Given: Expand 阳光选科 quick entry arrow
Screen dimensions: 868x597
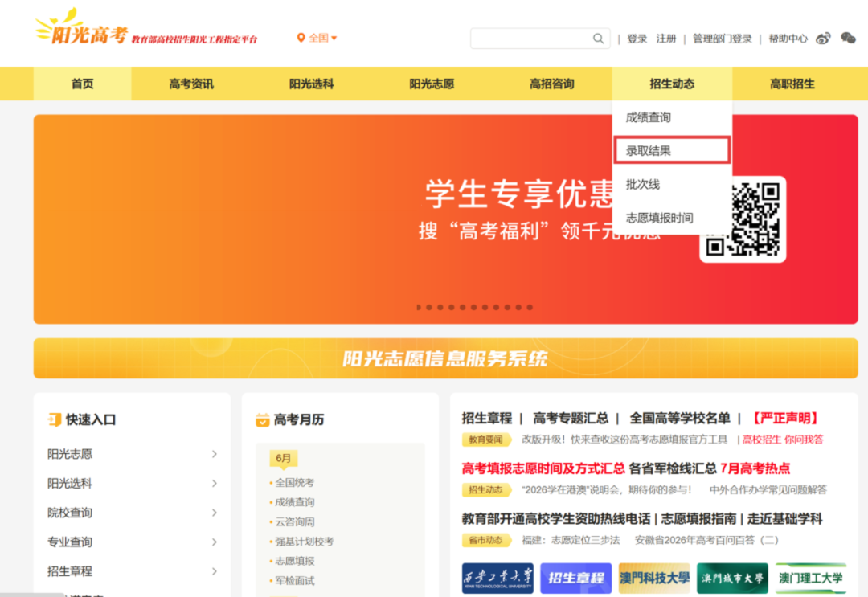Looking at the screenshot, I should [215, 484].
